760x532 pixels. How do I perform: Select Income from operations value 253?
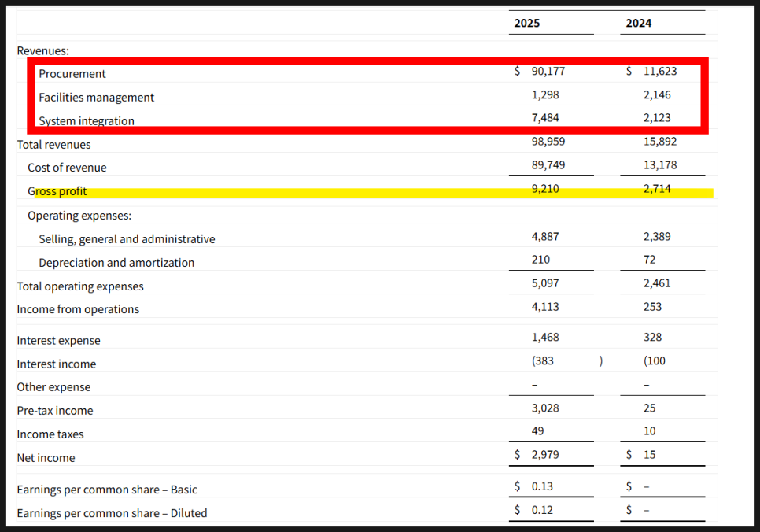[x=652, y=307]
